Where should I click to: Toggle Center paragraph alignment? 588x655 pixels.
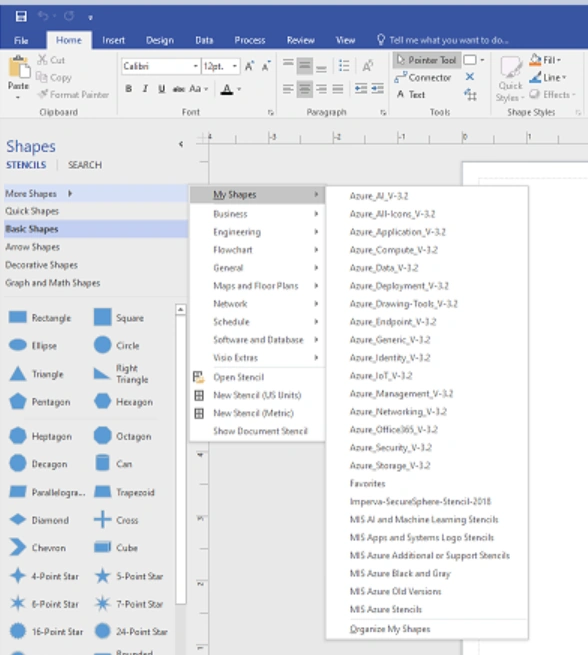[x=304, y=89]
